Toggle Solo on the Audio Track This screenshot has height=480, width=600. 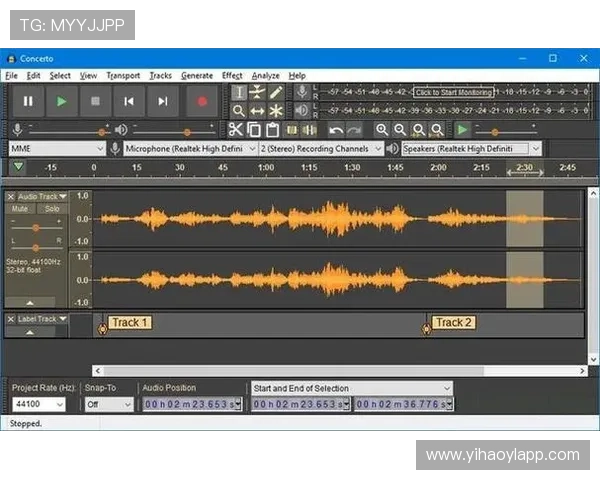(50, 209)
